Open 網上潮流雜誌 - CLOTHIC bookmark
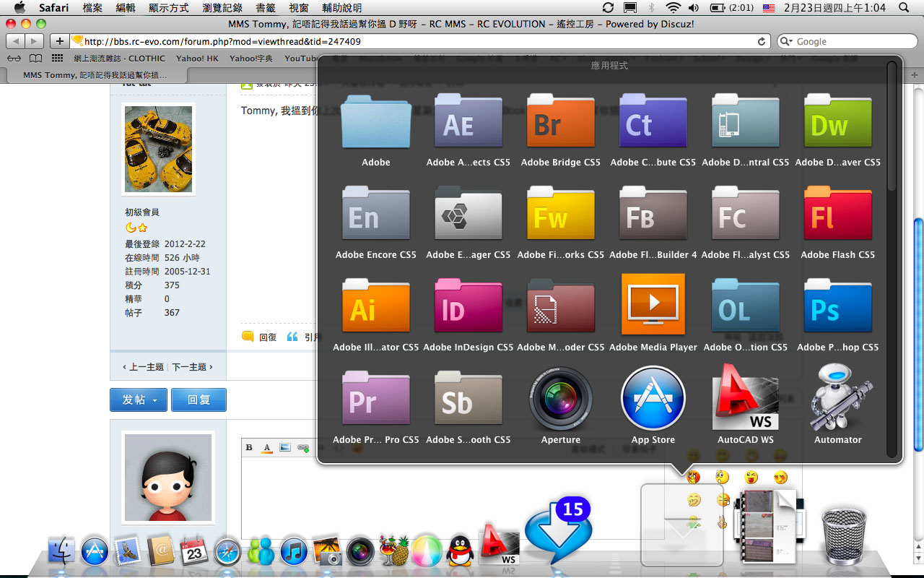The width and height of the screenshot is (924, 578). pos(118,59)
